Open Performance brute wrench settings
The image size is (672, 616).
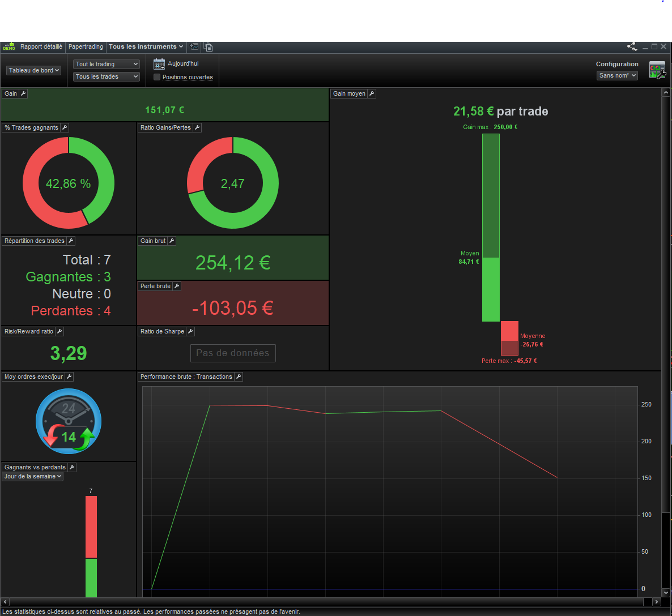pos(239,377)
